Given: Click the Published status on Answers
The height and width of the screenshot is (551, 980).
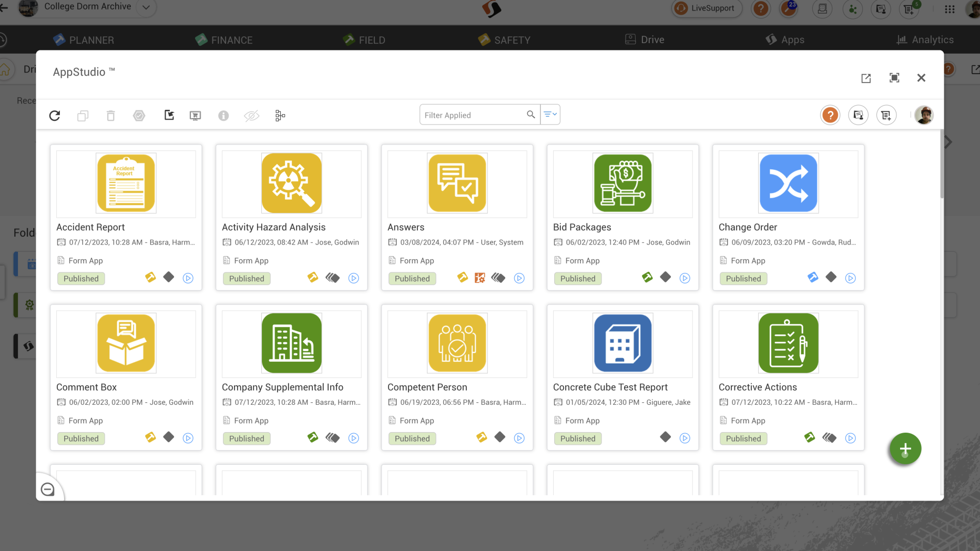Looking at the screenshot, I should coord(412,279).
